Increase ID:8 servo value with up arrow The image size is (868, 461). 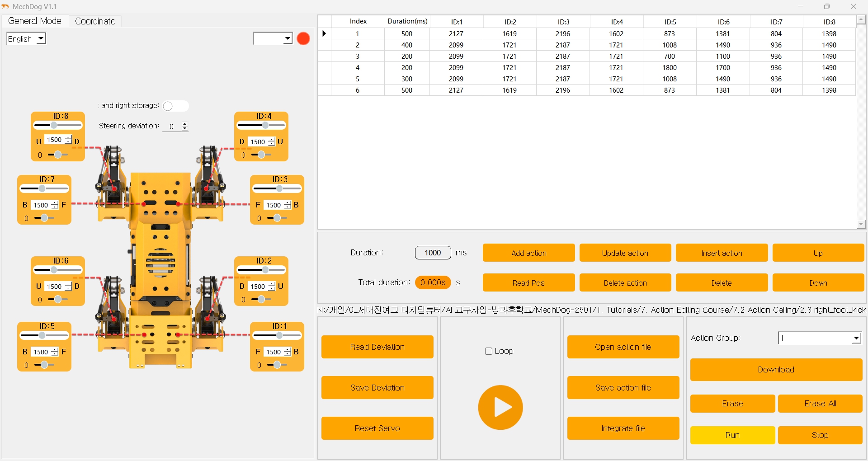tap(68, 137)
